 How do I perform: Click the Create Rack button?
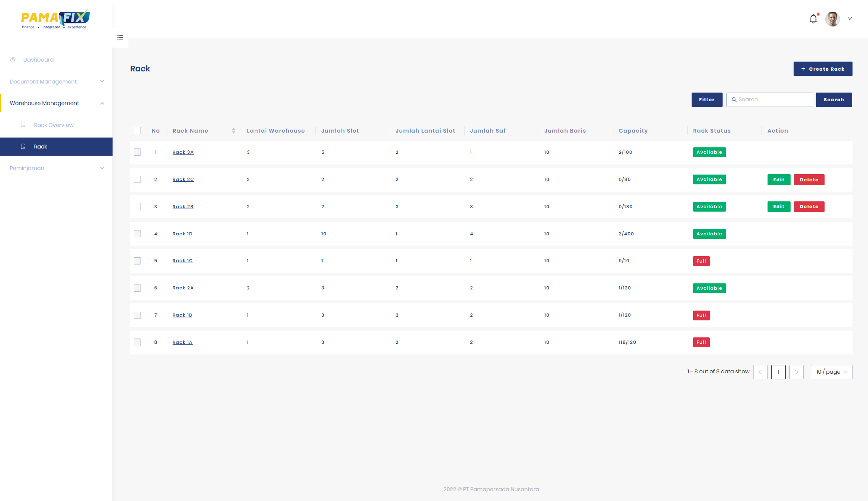(x=823, y=69)
